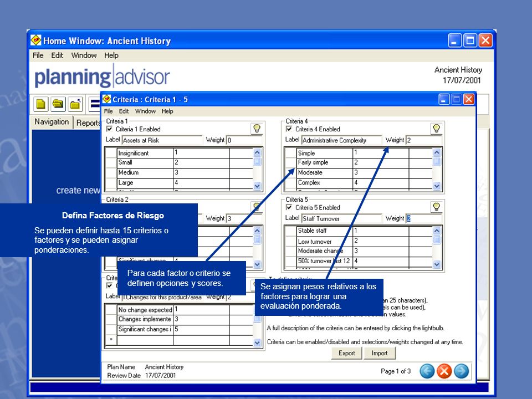Switch to the Reports tab
The image size is (532, 399).
[87, 123]
